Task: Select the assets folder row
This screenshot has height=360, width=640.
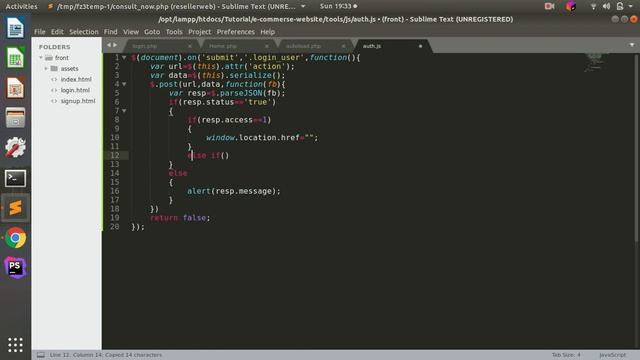Action: [x=67, y=69]
